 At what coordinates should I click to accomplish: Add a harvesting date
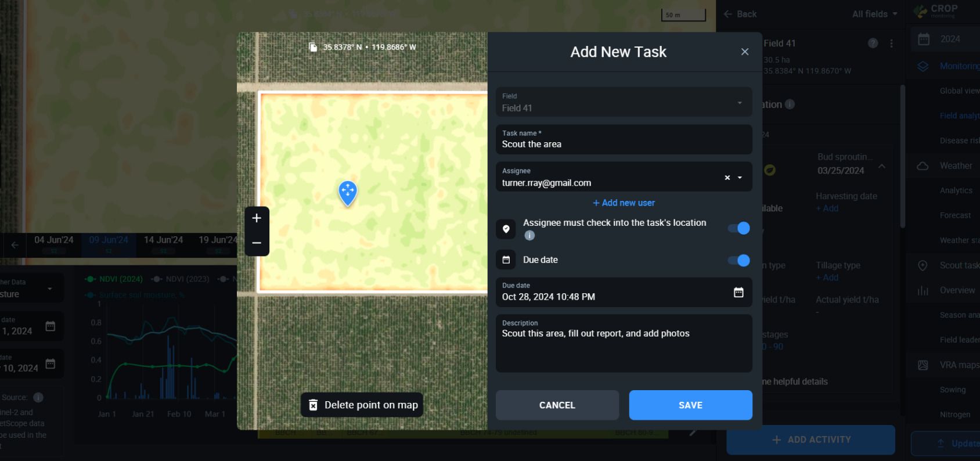827,208
